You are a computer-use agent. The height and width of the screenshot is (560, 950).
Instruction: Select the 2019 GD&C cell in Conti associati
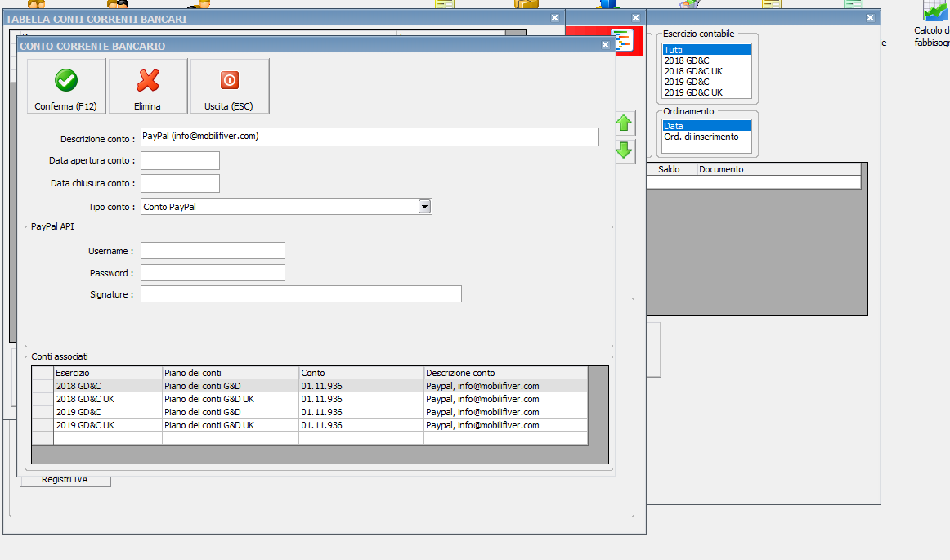click(x=108, y=412)
